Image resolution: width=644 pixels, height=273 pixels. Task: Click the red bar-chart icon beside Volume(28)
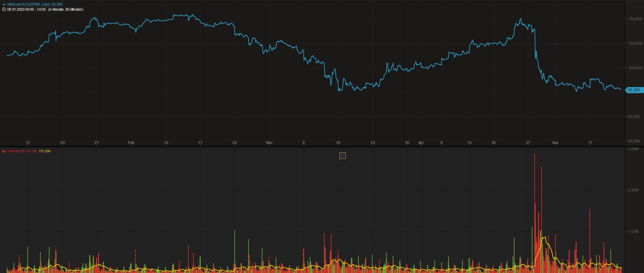pyautogui.click(x=4, y=151)
